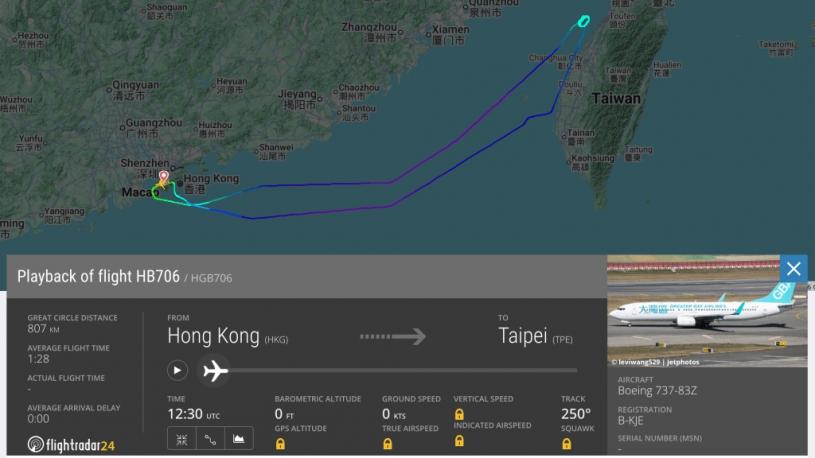Image resolution: width=815 pixels, height=458 pixels.
Task: Click the airplane icon on the playback timeline
Action: pos(215,371)
